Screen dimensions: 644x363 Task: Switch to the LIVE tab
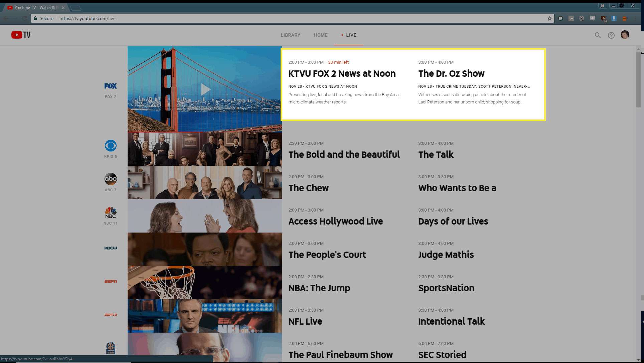[349, 35]
